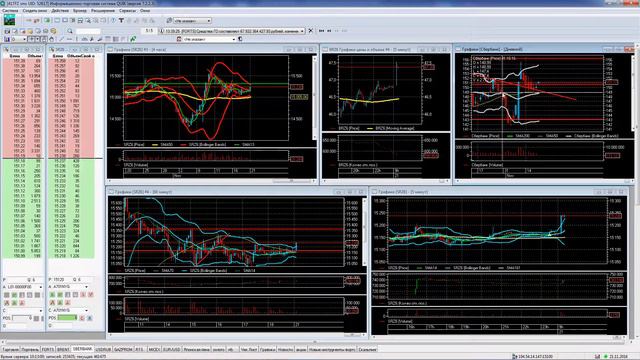Screen dimensions: 640x360
Task: Click the vertical scrollbar of the 4-hour SRZ6 chart
Action: (x=314, y=98)
